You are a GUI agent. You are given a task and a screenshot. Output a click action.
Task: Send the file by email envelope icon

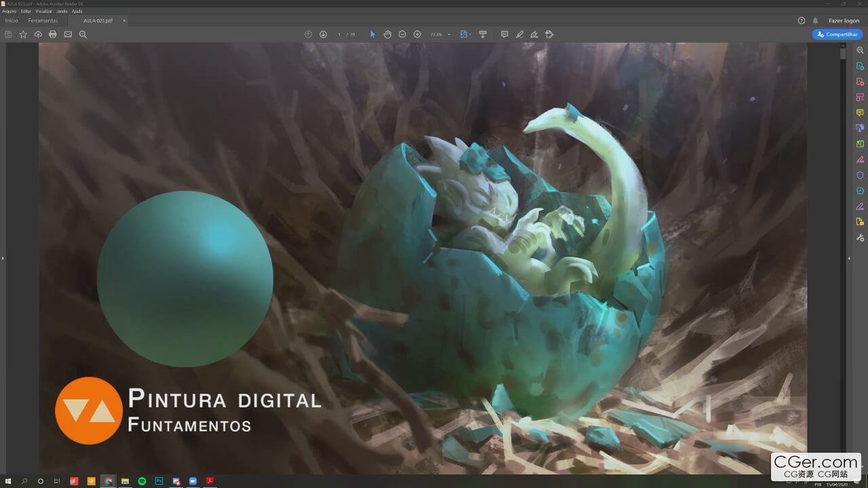coord(68,35)
